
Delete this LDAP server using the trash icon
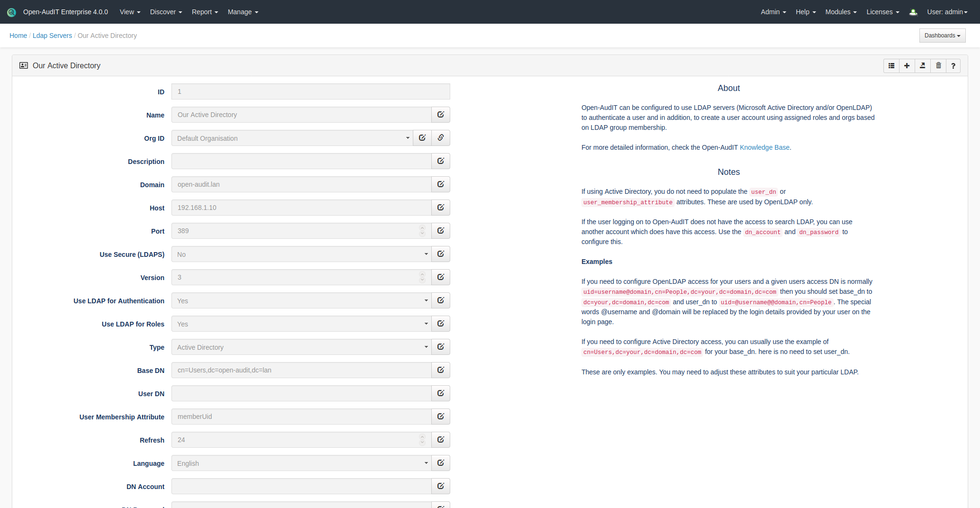(x=938, y=66)
